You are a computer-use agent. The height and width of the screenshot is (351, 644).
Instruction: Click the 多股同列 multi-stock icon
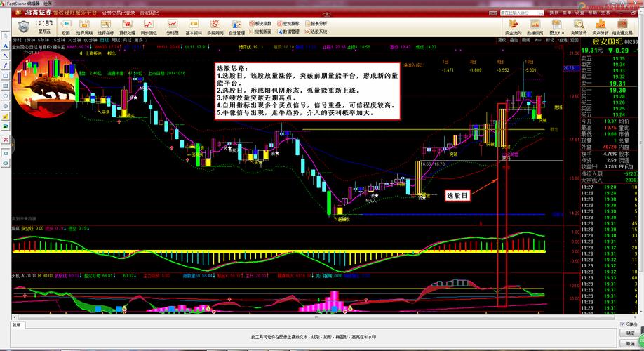pos(215,25)
